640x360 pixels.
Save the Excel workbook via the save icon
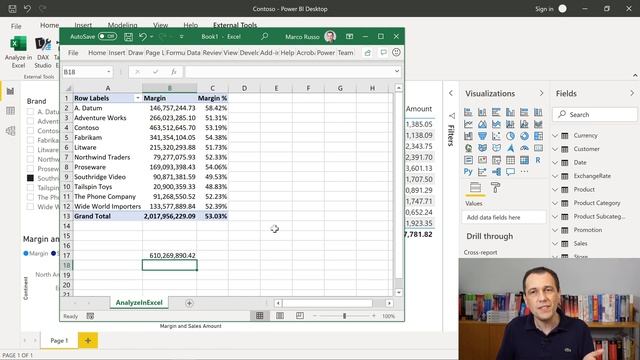point(128,37)
